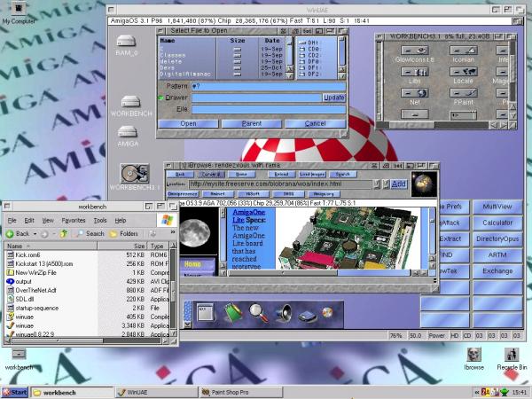Open Start menu on Windows taskbar
This screenshot has width=532, height=399.
(14, 393)
